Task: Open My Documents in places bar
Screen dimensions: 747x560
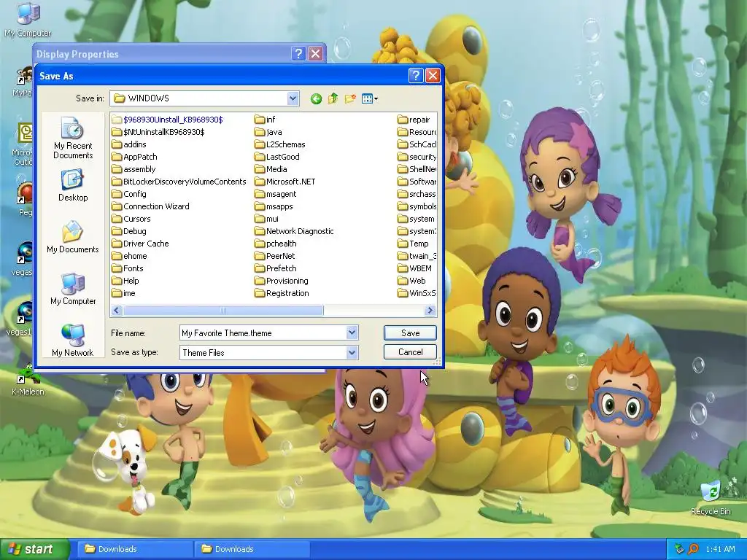Action: pyautogui.click(x=73, y=237)
